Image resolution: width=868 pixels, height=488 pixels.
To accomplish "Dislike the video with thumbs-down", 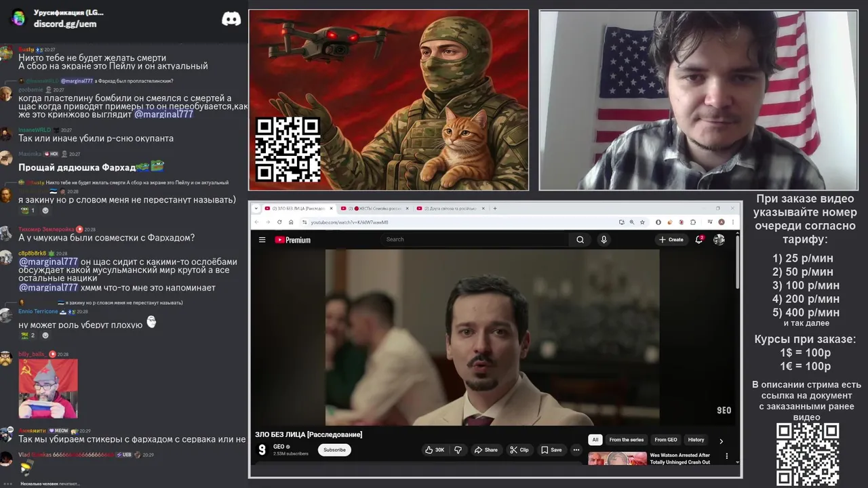I will 458,449.
